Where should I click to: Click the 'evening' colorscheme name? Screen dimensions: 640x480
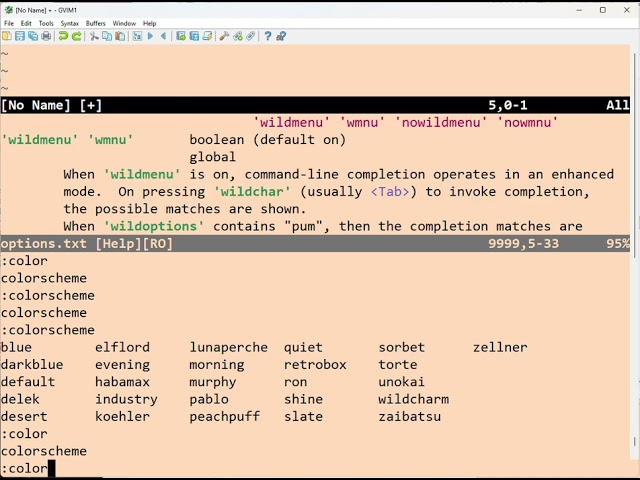click(122, 364)
